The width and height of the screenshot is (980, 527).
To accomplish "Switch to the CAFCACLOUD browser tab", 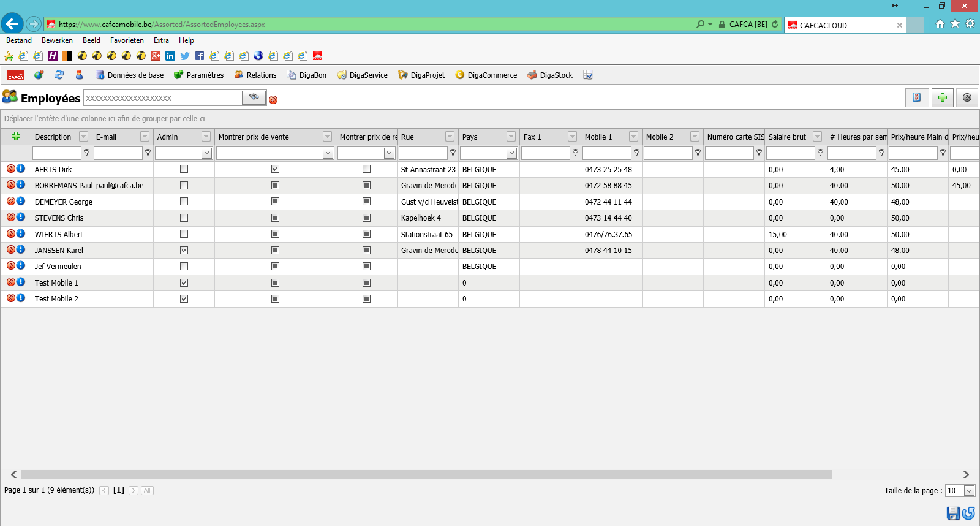I will coord(844,25).
